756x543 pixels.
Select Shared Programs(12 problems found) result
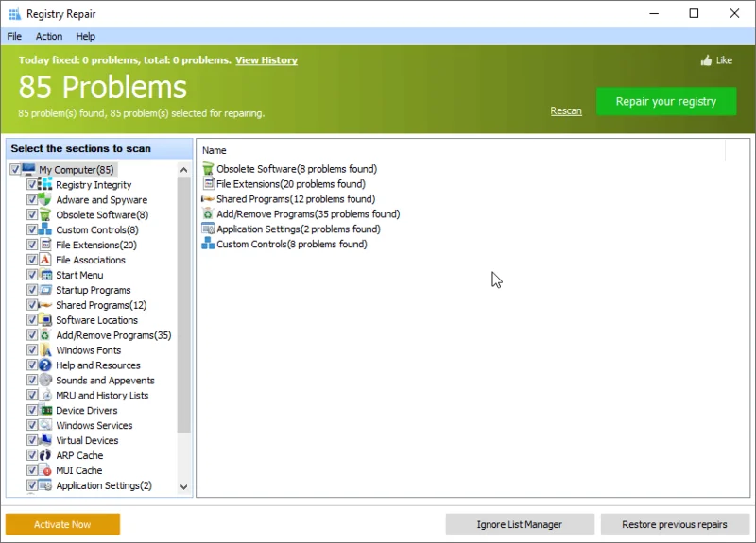click(x=296, y=198)
